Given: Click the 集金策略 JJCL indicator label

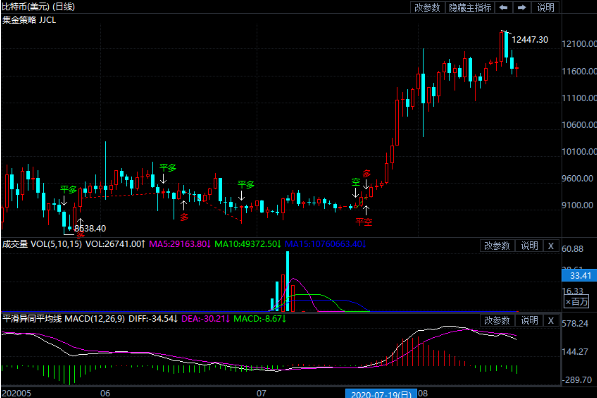Looking at the screenshot, I should point(29,20).
